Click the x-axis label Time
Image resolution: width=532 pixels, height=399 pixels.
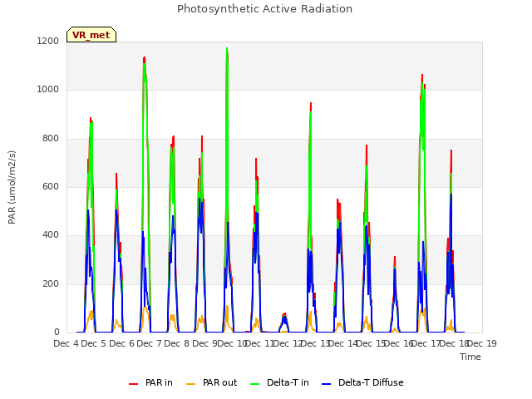point(470,357)
